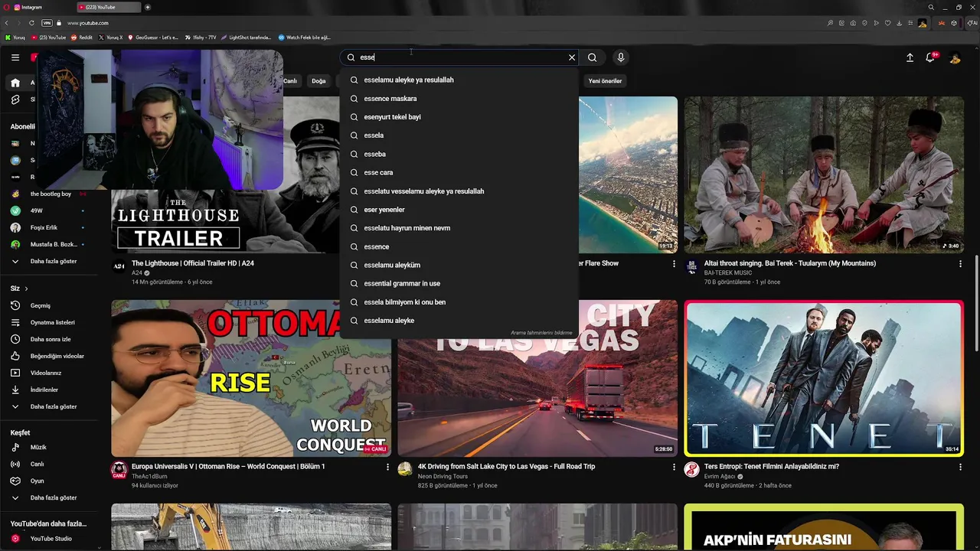Image resolution: width=980 pixels, height=551 pixels.
Task: Choose suggestion 'esse cara'
Action: coord(459,172)
